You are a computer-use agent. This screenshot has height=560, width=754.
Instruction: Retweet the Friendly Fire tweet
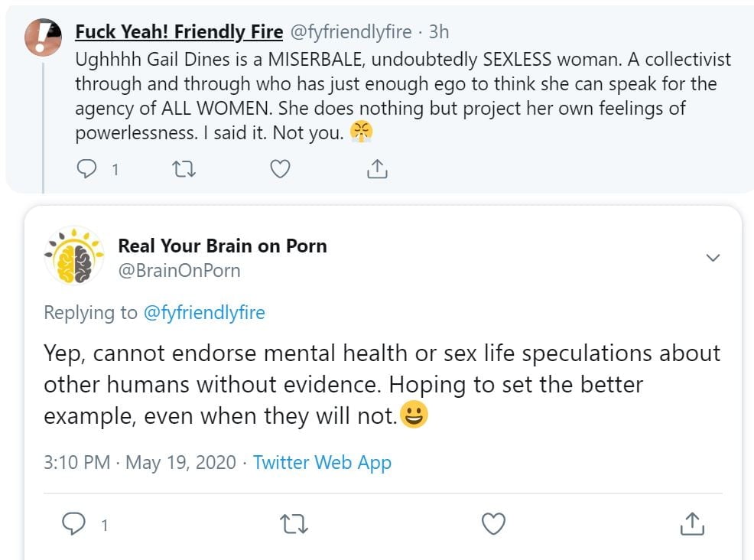point(184,169)
